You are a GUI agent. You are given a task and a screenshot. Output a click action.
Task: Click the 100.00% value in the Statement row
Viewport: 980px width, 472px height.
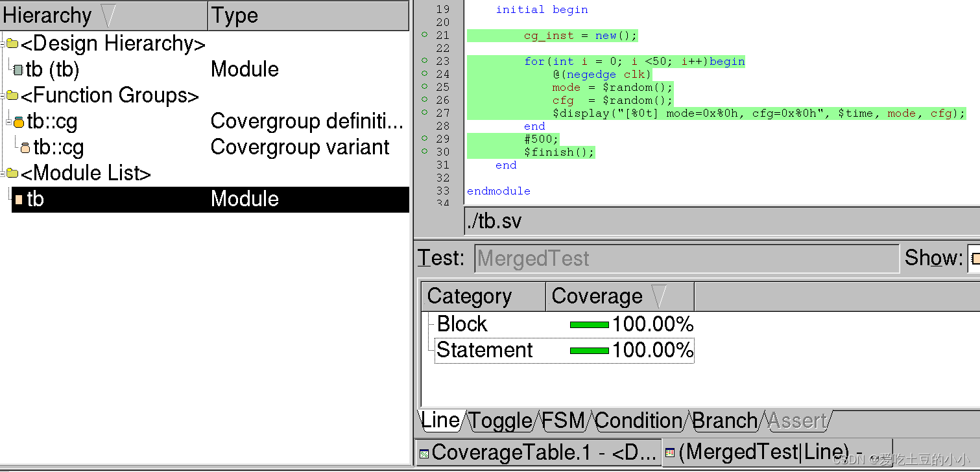(652, 350)
